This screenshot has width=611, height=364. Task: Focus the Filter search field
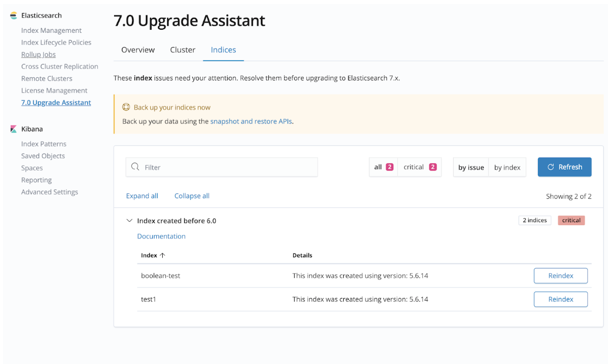tap(222, 167)
